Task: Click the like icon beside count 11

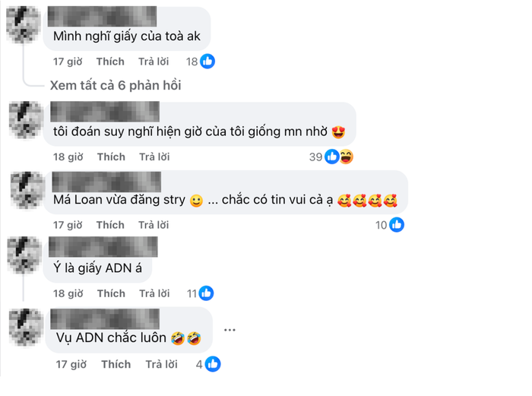Action: (206, 293)
